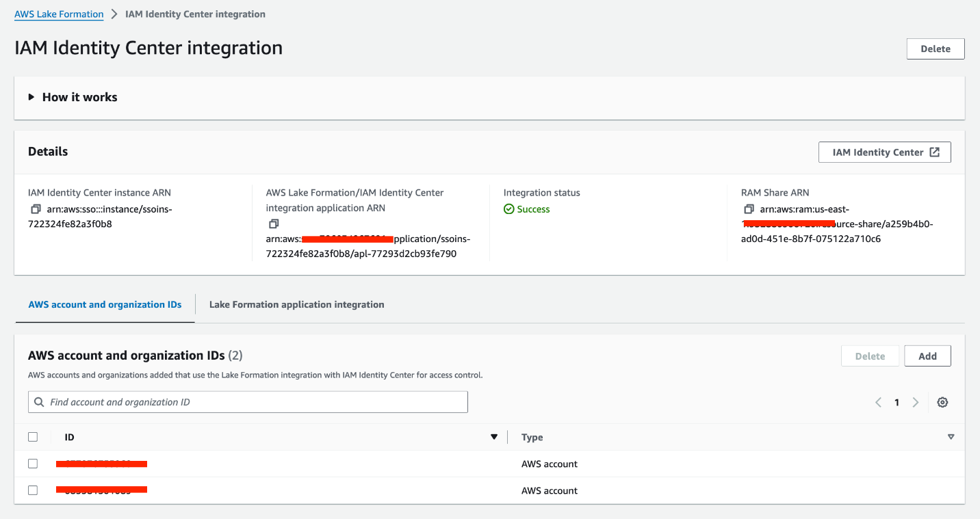The height and width of the screenshot is (519, 980).
Task: Expand the How it works section
Action: click(31, 97)
